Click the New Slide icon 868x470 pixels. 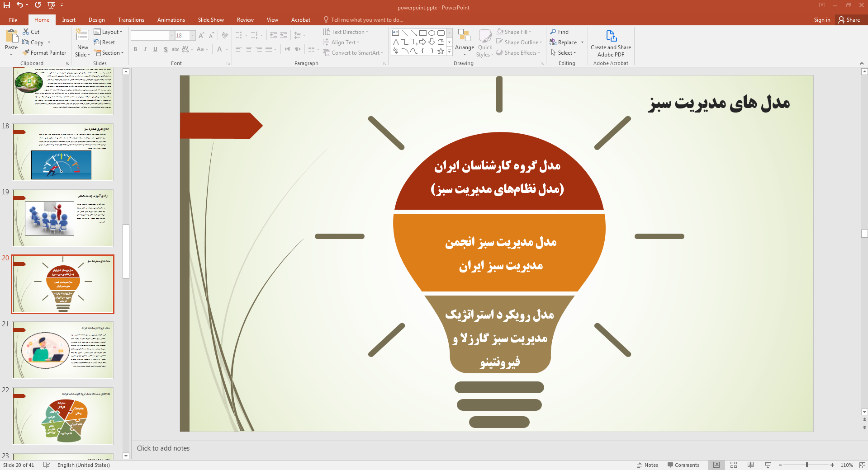pos(82,35)
